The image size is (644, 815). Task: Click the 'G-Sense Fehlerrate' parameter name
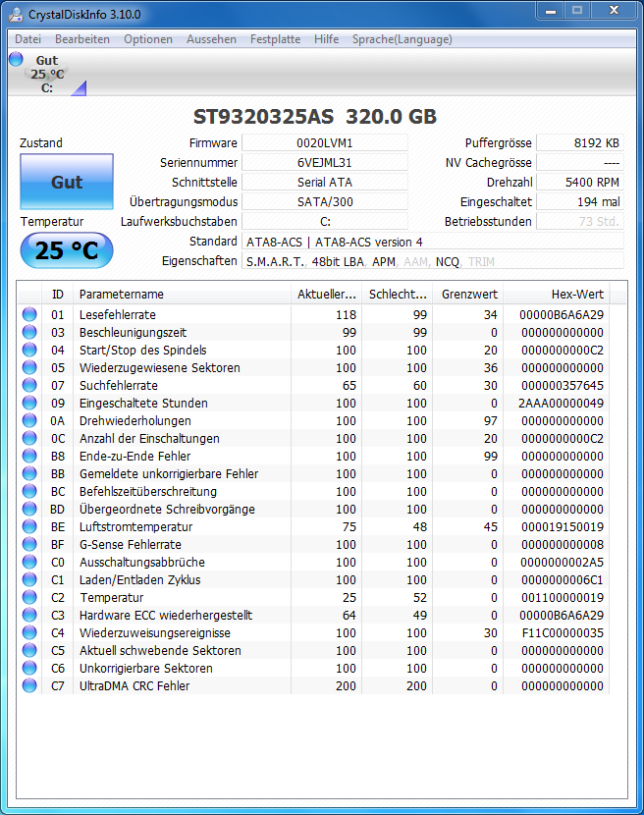point(131,545)
